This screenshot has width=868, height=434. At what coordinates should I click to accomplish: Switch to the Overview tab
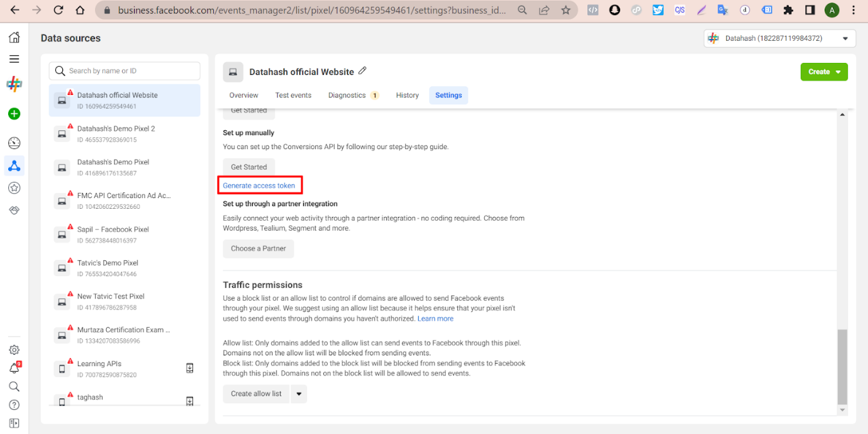[x=243, y=96]
